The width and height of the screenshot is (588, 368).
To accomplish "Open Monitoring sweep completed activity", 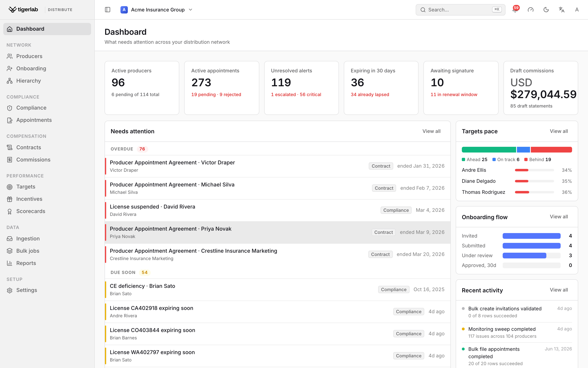I will [517, 332].
